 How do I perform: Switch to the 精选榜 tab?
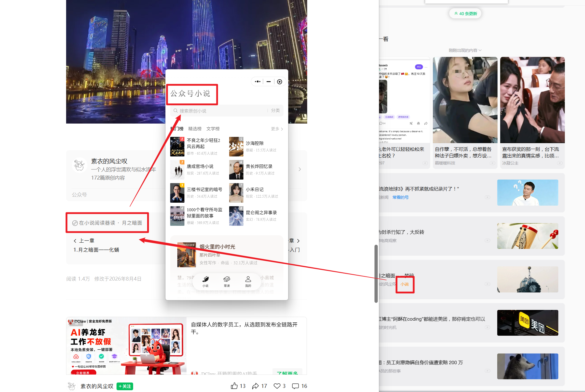coord(195,129)
